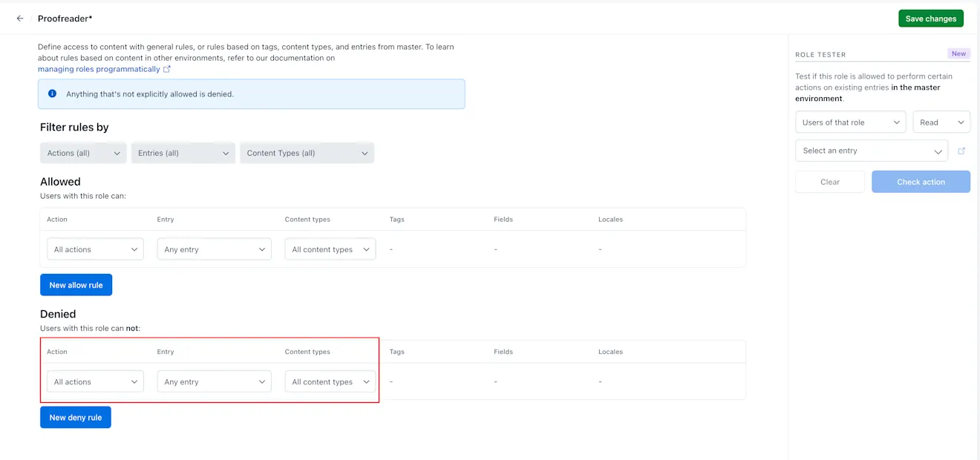Change the Read action dropdown

(x=941, y=122)
